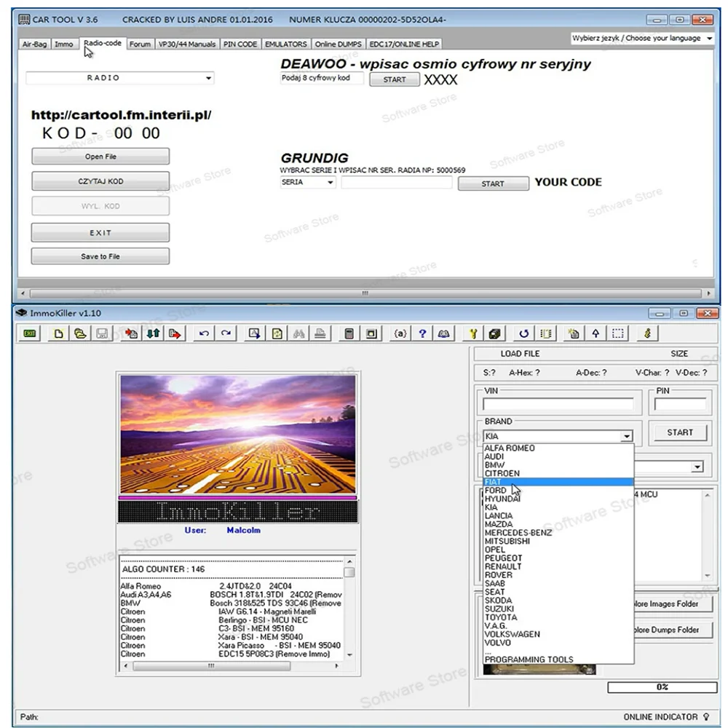Click the swap icon with up-down teal arrows
728x728 pixels.
click(x=153, y=333)
